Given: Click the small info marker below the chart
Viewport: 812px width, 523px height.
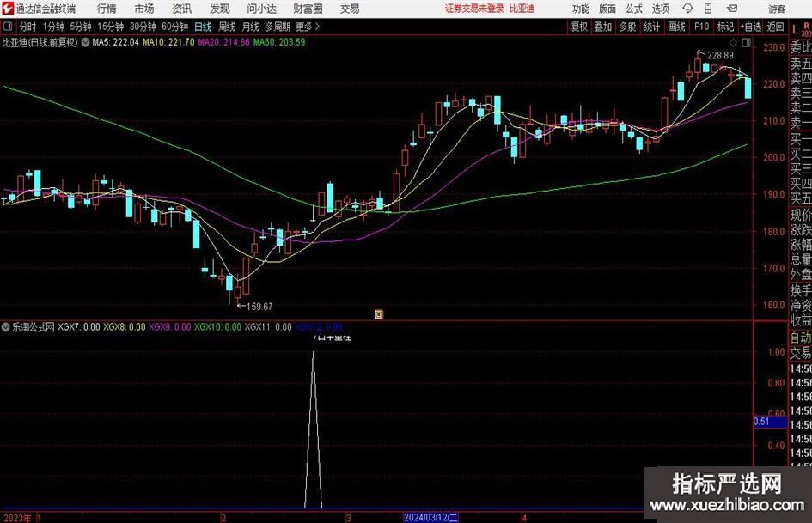Looking at the screenshot, I should coord(379,313).
